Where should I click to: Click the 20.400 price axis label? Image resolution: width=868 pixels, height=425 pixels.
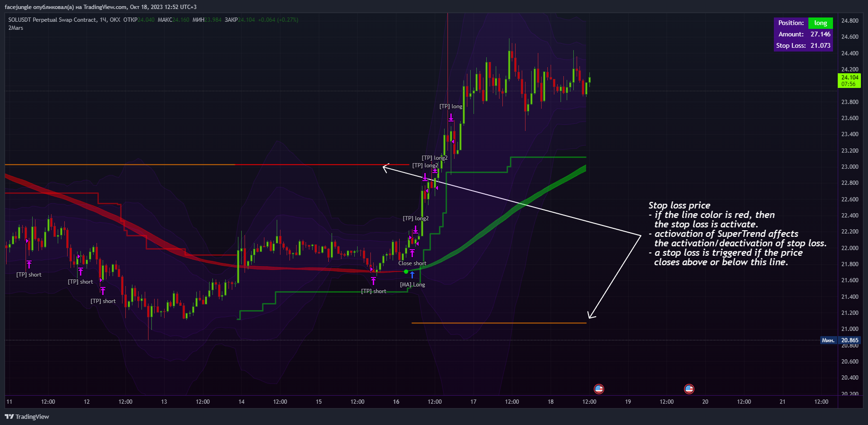850,378
